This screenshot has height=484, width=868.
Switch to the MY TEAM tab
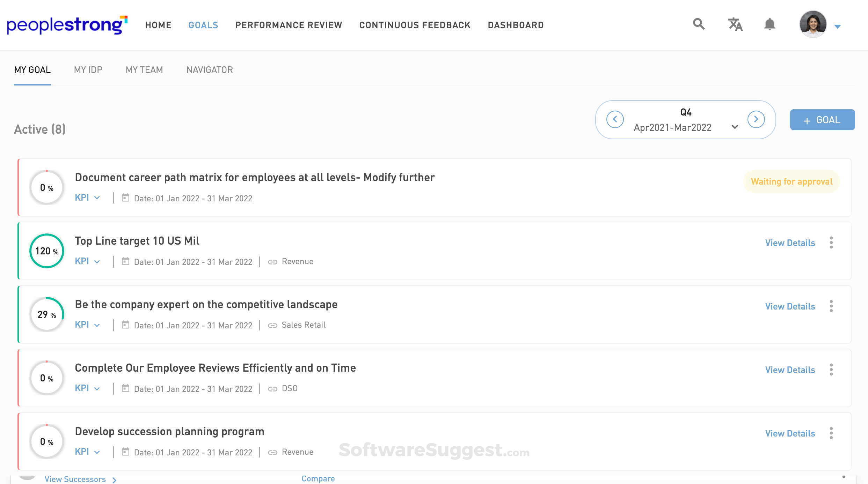(144, 70)
